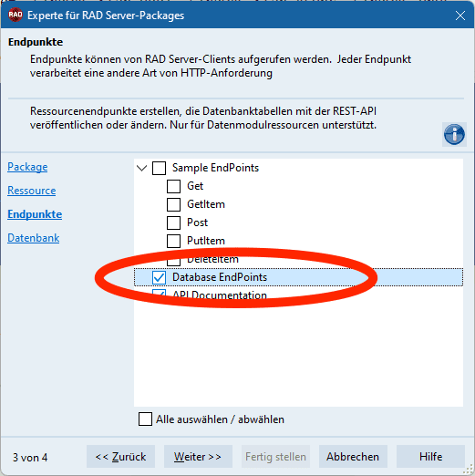This screenshot has width=475, height=476.
Task: Toggle Alle auswählen / abwählen checkbox
Action: pyautogui.click(x=145, y=419)
